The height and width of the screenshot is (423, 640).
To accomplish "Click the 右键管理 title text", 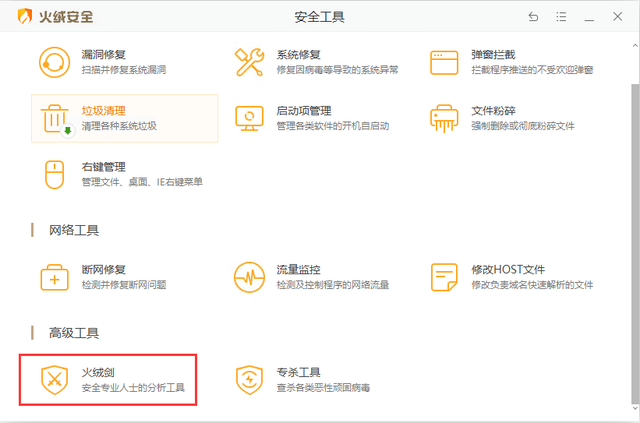I will click(103, 167).
